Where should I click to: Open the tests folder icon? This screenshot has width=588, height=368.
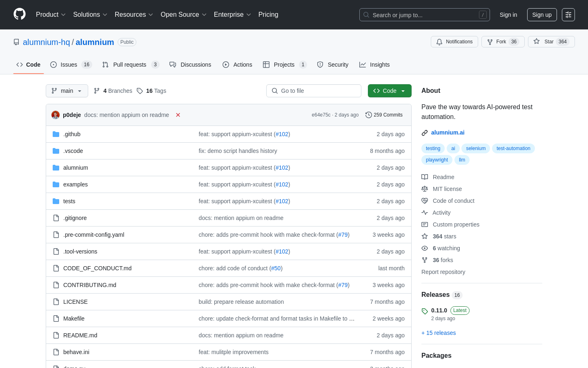tap(56, 201)
